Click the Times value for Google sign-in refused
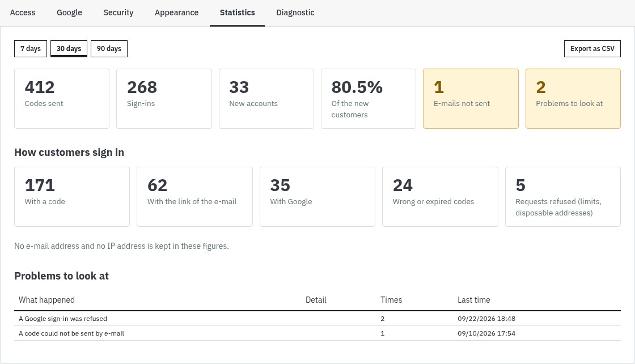The image size is (635, 364). (x=382, y=319)
